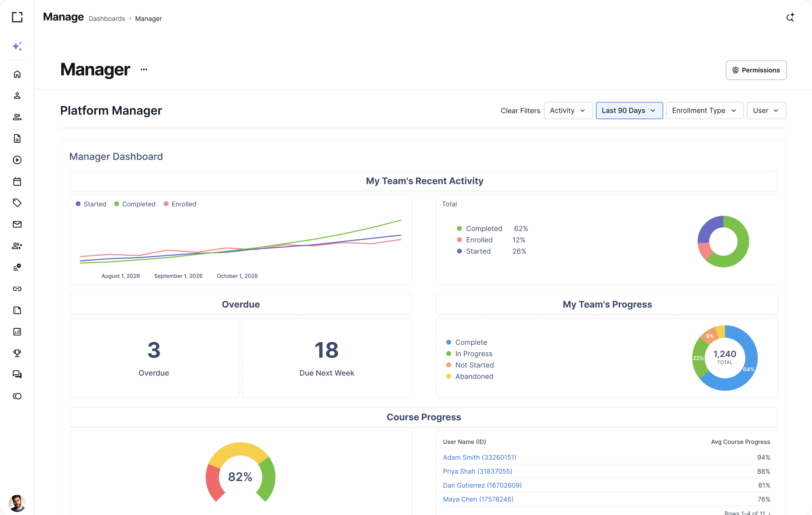Click the circular toggle icon at sidebar bottom
This screenshot has height=515, width=812.
pos(17,396)
